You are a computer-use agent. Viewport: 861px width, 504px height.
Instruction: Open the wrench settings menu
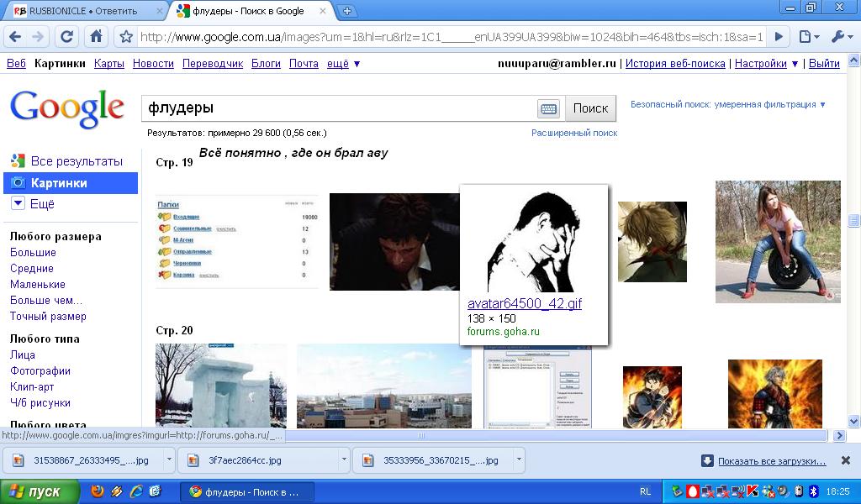tap(842, 37)
